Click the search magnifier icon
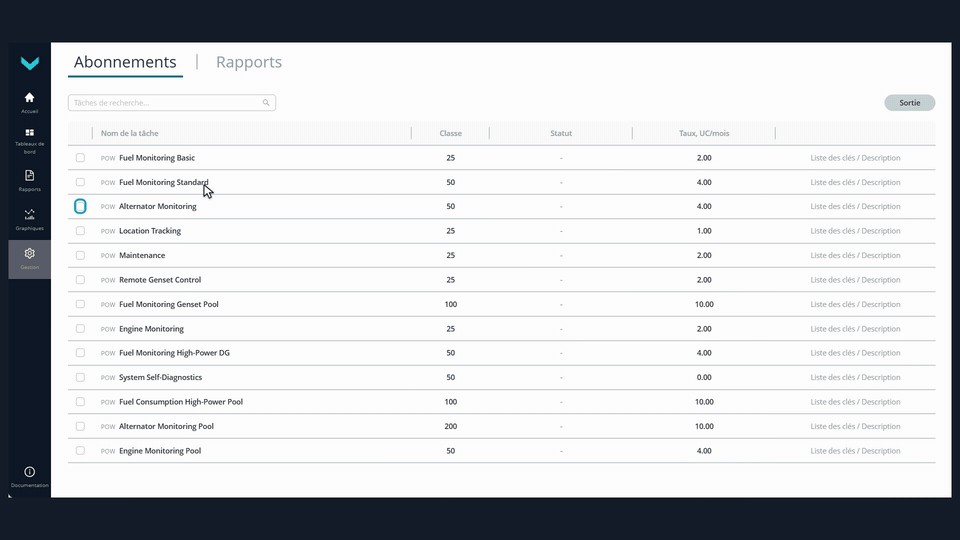Screen dimensions: 960x540 [266, 103]
